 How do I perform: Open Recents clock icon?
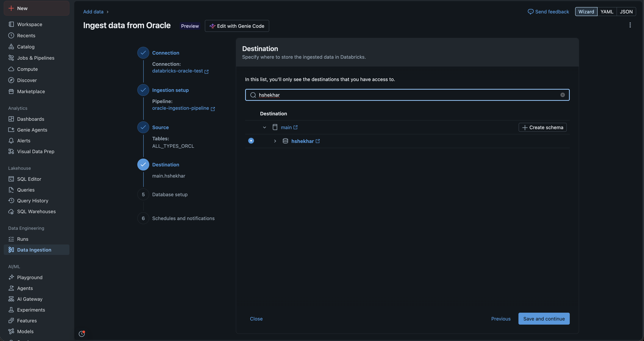(11, 35)
